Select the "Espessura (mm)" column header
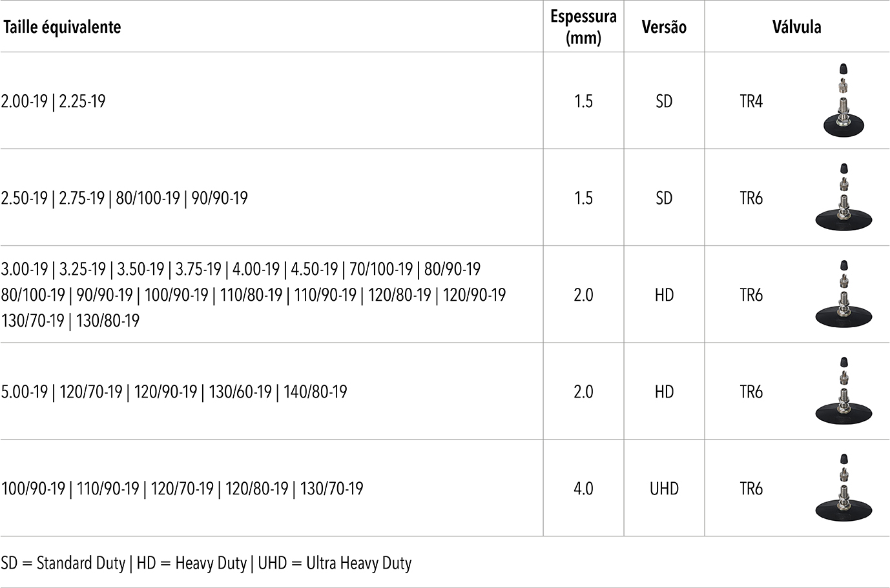 [583, 27]
